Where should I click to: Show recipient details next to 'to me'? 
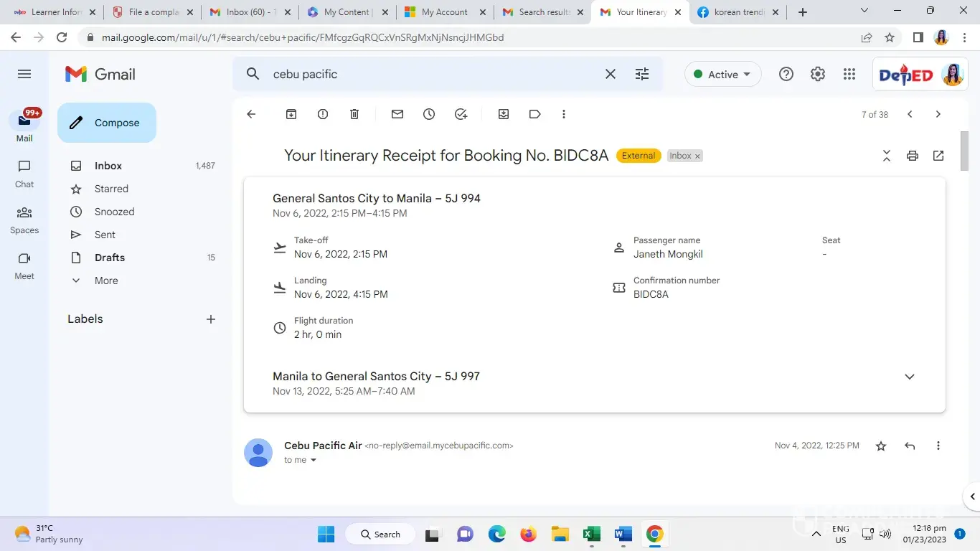[x=314, y=461]
